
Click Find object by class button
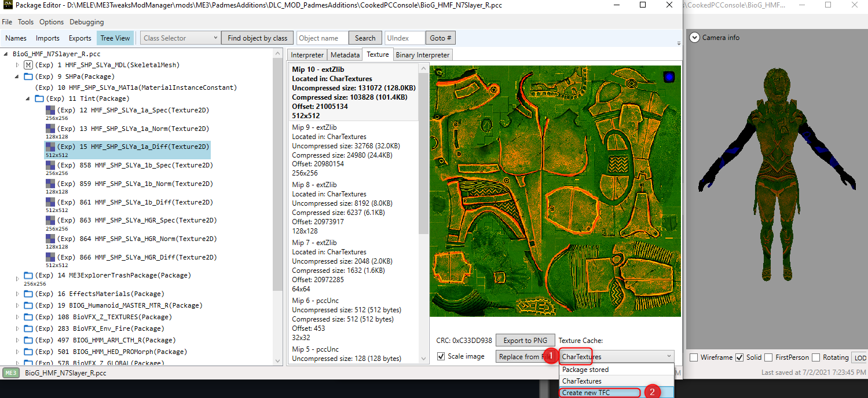[257, 38]
